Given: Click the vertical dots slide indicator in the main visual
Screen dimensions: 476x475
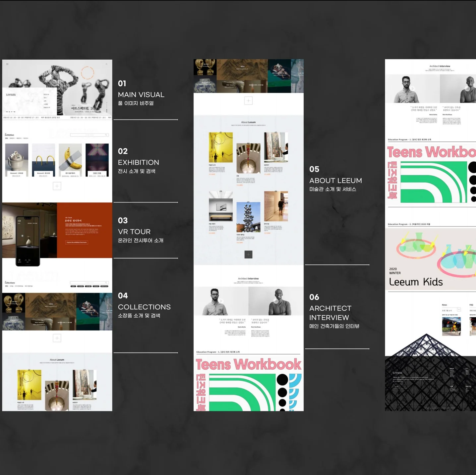Looking at the screenshot, I should (x=107, y=111).
